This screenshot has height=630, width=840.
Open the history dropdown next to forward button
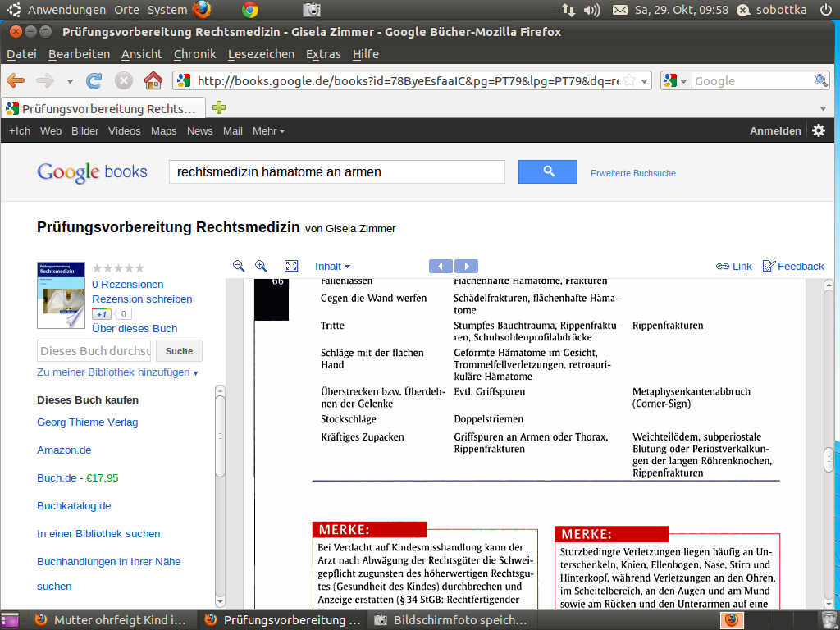(x=70, y=81)
